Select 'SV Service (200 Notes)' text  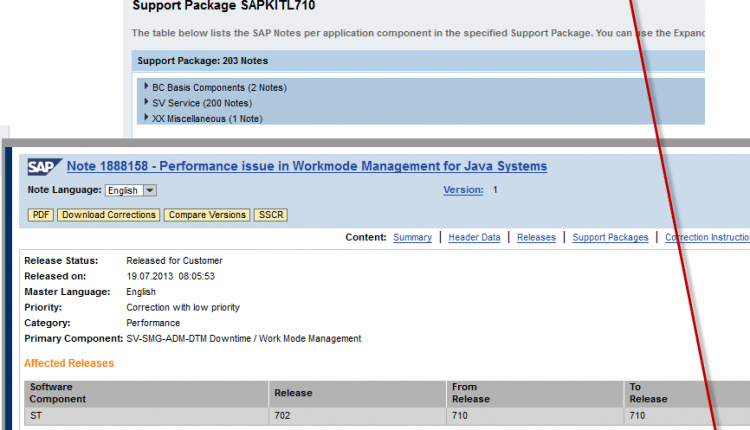(202, 103)
